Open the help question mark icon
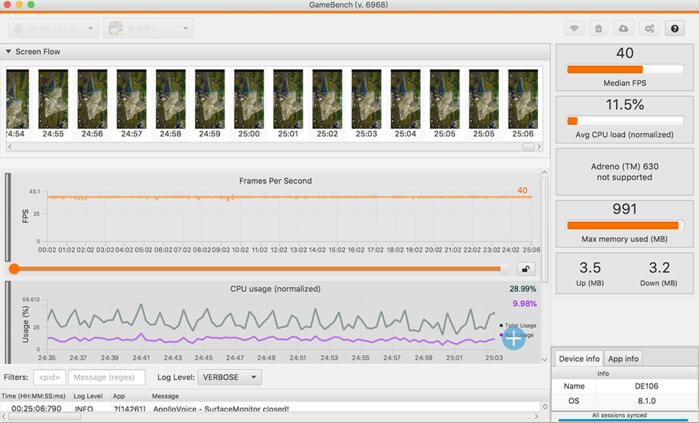 click(x=675, y=29)
